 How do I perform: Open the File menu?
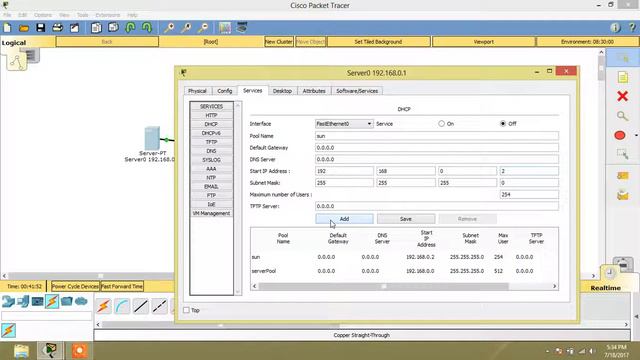tap(7, 15)
